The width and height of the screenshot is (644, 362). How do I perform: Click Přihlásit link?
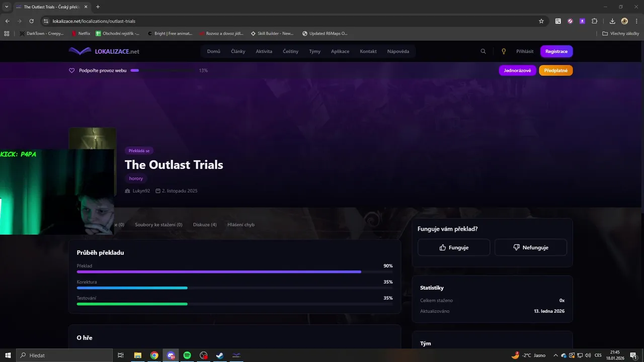pos(525,51)
